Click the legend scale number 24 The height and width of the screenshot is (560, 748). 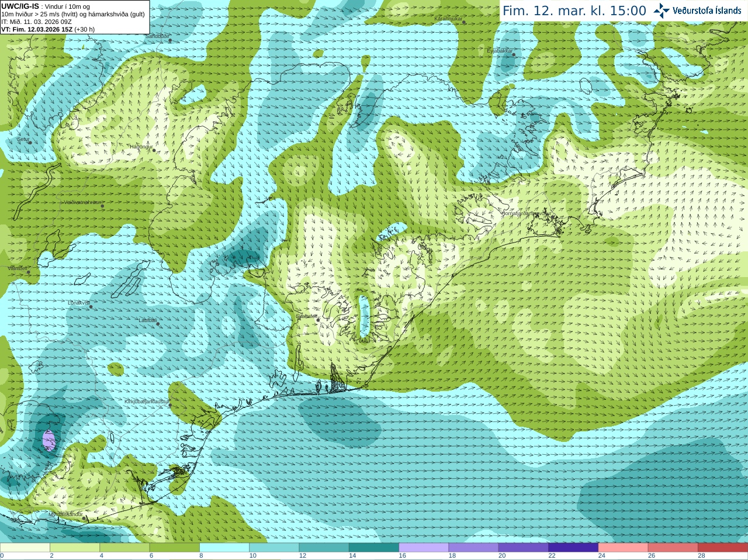click(602, 556)
